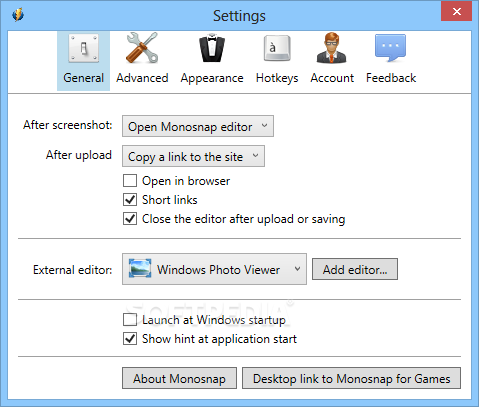Open the Advanced tab label
The height and width of the screenshot is (407, 479).
[142, 78]
